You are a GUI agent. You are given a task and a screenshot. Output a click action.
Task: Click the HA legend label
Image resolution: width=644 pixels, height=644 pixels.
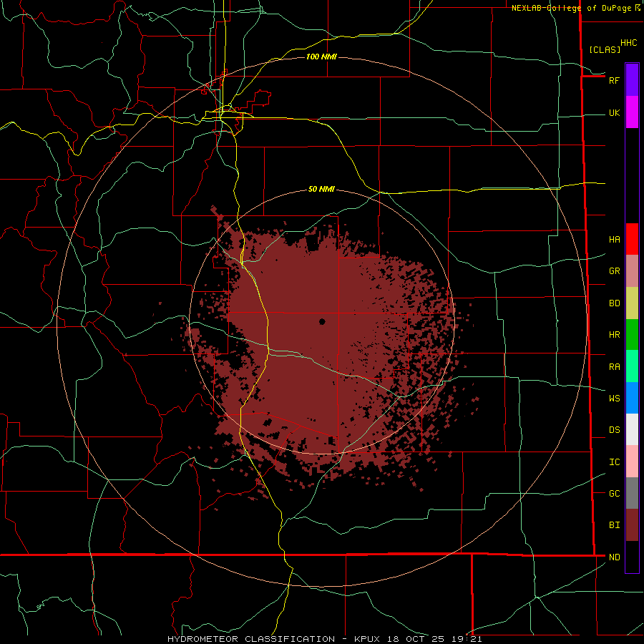pos(615,240)
